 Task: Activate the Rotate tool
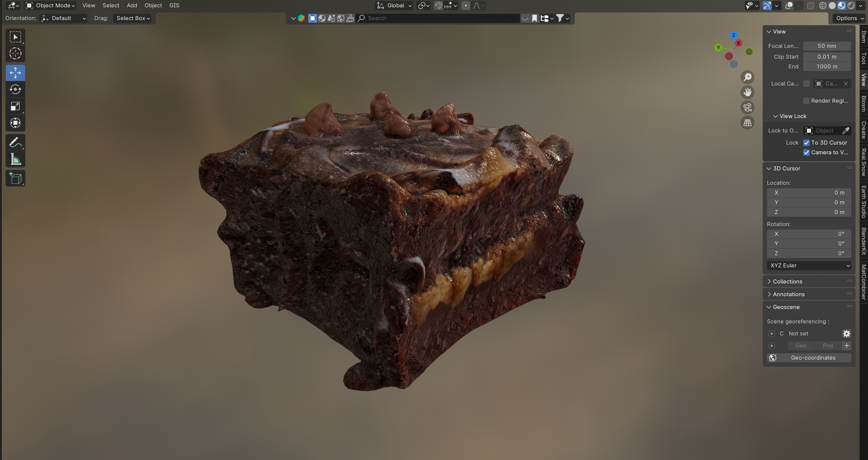point(15,89)
